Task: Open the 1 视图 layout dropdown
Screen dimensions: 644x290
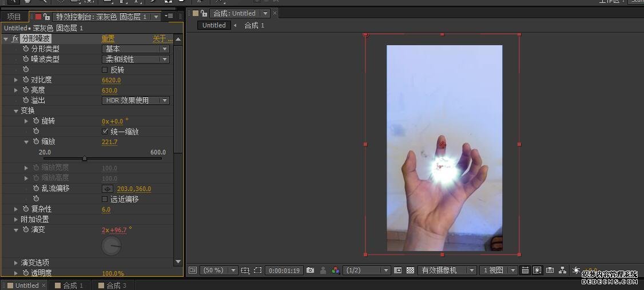Action: coord(498,271)
